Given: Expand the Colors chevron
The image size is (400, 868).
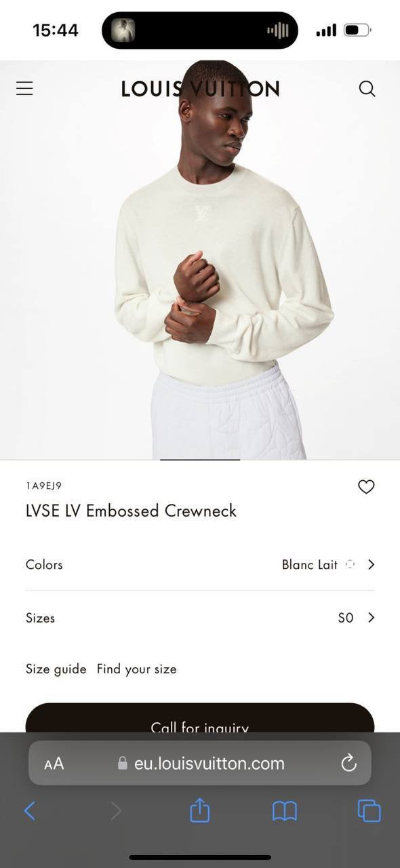Looking at the screenshot, I should click(x=371, y=564).
